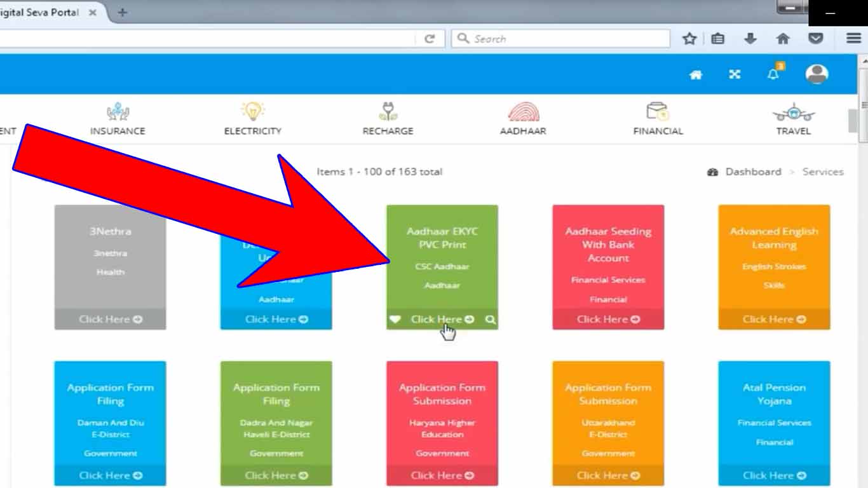Click the RECHARGE category label

(x=388, y=131)
